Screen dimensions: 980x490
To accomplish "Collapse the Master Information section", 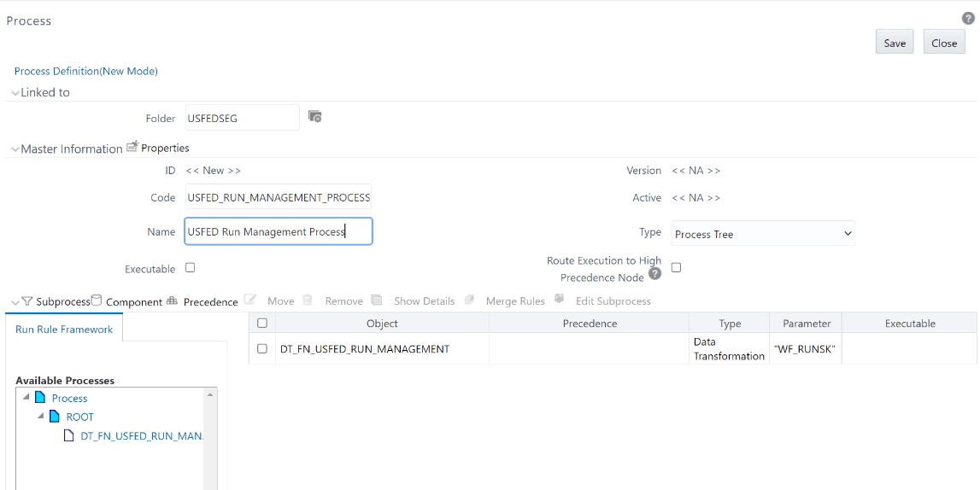I will [x=15, y=149].
